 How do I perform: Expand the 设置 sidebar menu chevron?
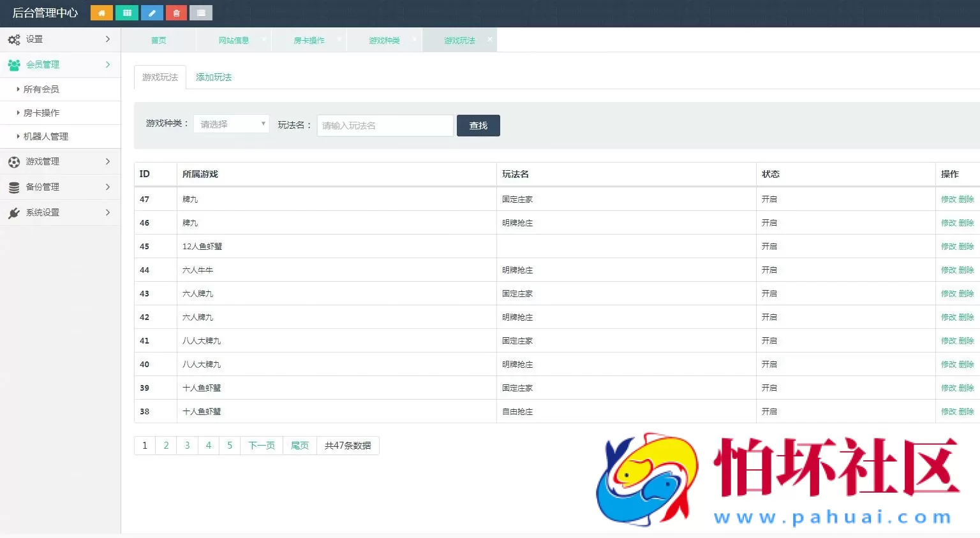click(107, 40)
